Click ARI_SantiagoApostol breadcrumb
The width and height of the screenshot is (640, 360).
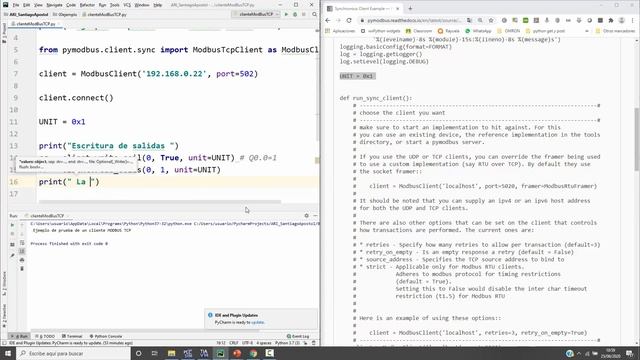pos(27,15)
